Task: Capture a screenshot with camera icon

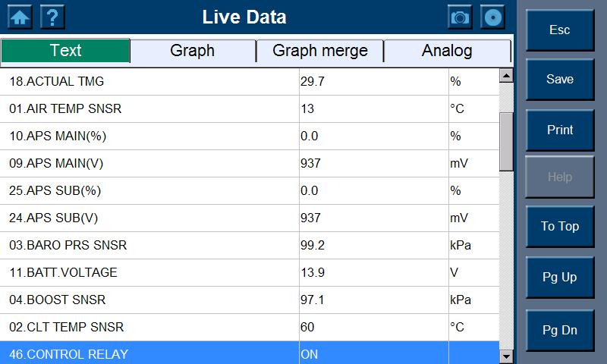Action: (x=460, y=17)
